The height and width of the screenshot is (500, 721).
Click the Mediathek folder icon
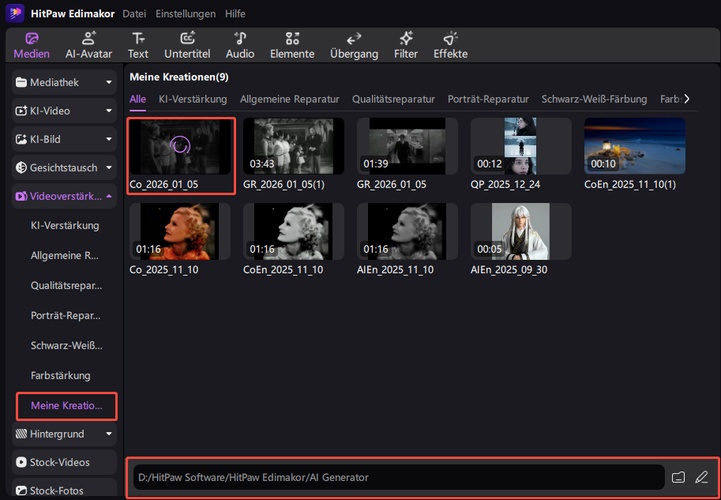click(x=21, y=82)
